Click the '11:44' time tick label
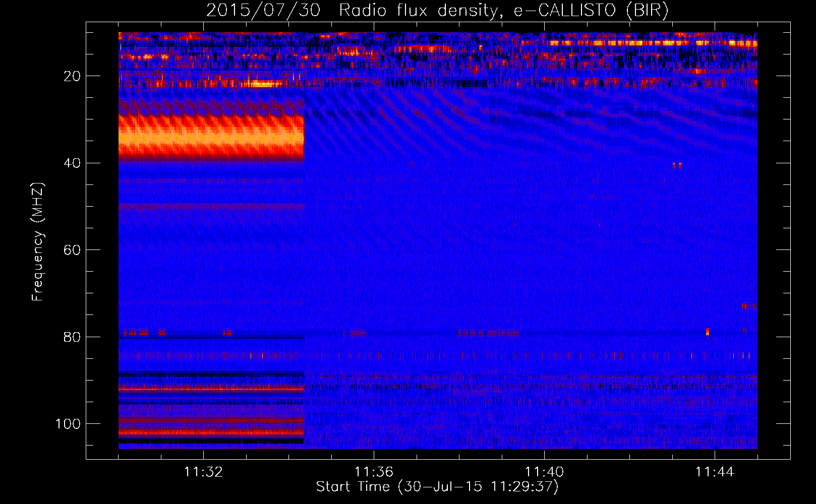The width and height of the screenshot is (816, 504). [715, 472]
